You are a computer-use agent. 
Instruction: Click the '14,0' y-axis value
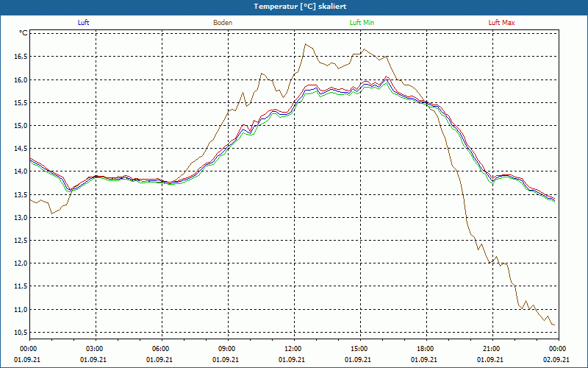coord(21,171)
